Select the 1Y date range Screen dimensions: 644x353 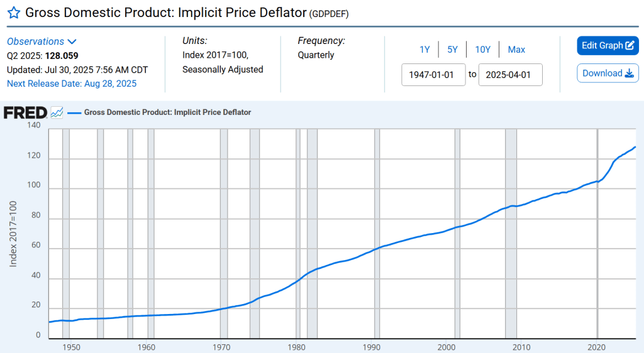pyautogui.click(x=425, y=50)
